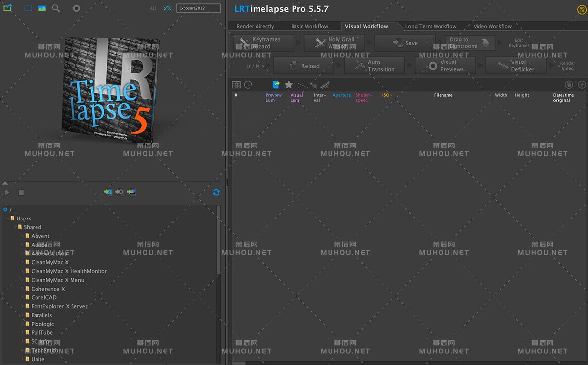Image resolution: width=588 pixels, height=365 pixels.
Task: Expand the Parallels folder
Action: [23, 315]
